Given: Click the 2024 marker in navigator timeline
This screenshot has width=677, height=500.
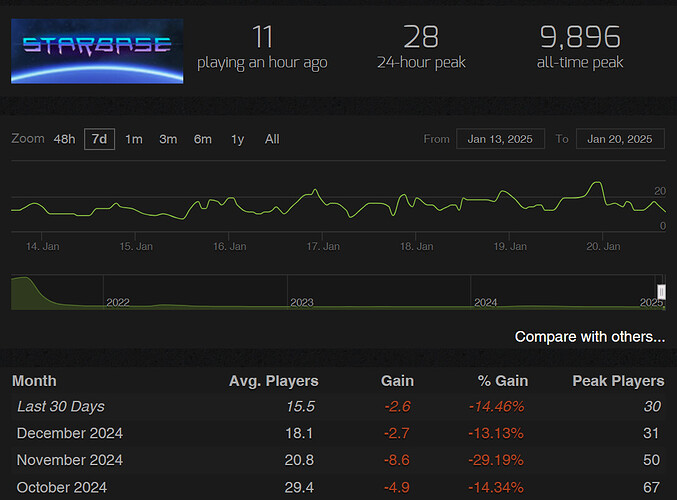Looking at the screenshot, I should click(x=486, y=302).
